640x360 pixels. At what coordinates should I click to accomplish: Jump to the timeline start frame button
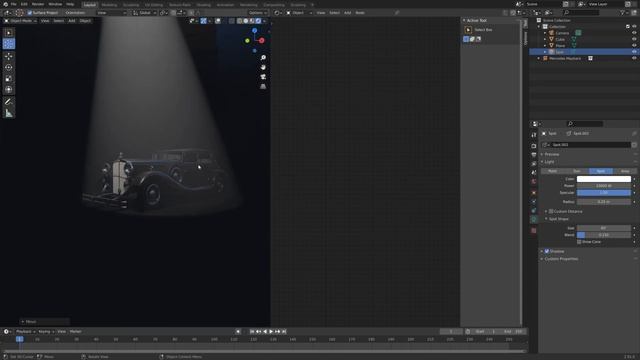coord(252,331)
